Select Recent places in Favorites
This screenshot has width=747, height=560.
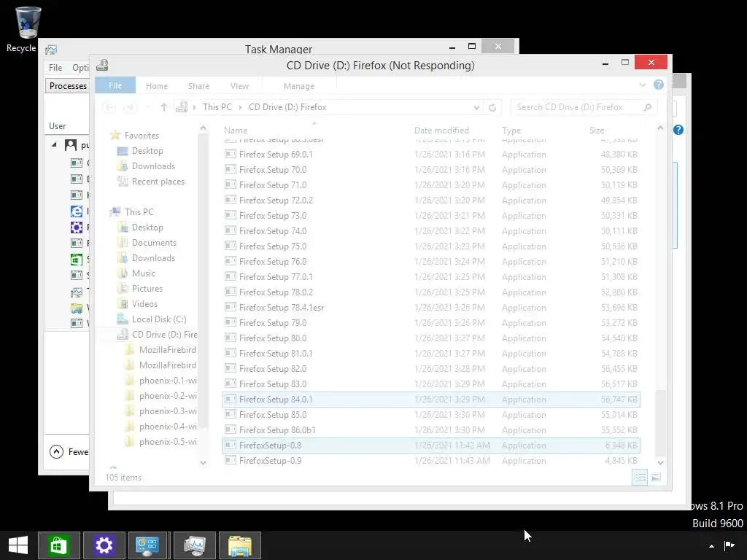(x=158, y=182)
